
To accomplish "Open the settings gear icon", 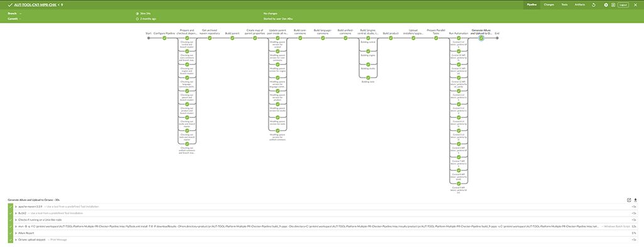I will [606, 5].
